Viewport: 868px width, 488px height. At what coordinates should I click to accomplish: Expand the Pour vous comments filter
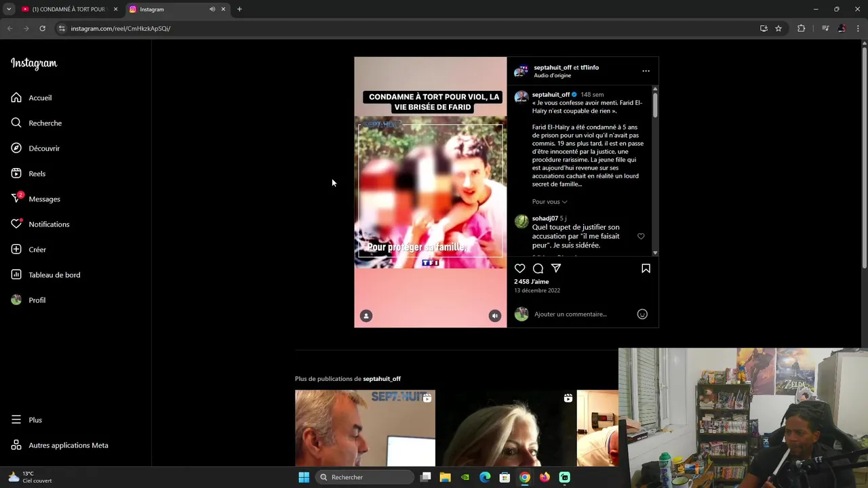pyautogui.click(x=549, y=201)
